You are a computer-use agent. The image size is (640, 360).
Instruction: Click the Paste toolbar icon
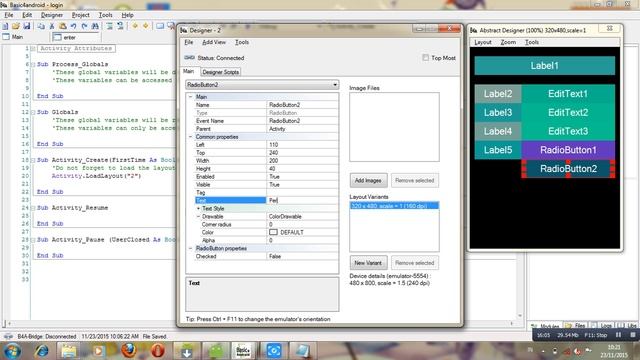point(62,26)
